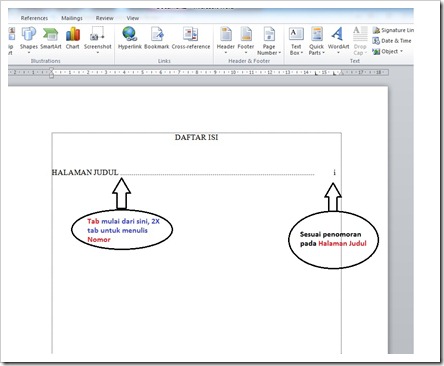Insert a Signature Line
Image resolution: width=444 pixels, height=366 pixels.
(393, 30)
